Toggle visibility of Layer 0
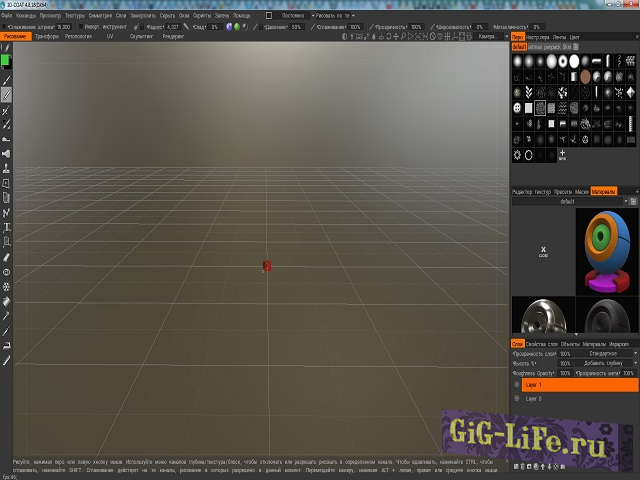The width and height of the screenshot is (640, 480). coord(517,398)
